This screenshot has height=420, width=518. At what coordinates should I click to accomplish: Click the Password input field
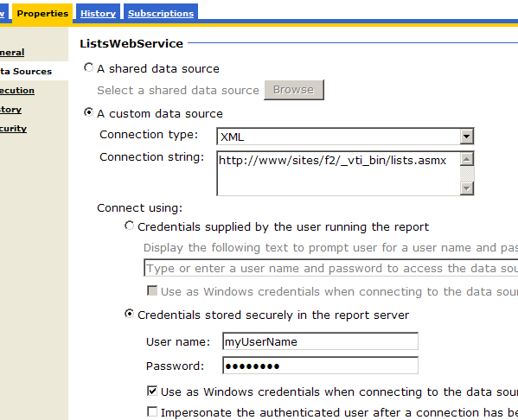click(321, 366)
